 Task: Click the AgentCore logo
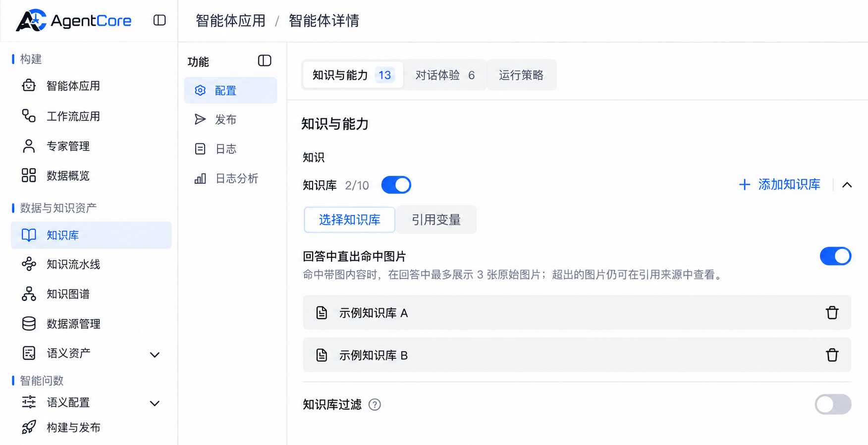pos(74,21)
